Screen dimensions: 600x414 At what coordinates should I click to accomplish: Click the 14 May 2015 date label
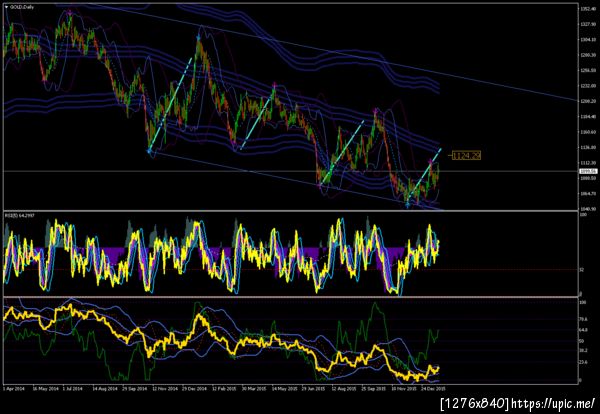coord(284,388)
